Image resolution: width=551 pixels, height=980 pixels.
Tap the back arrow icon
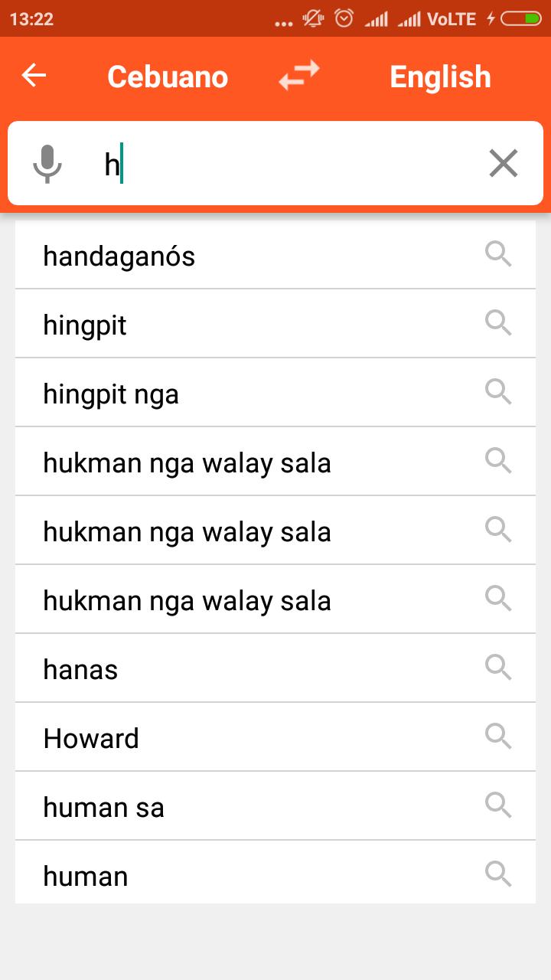pyautogui.click(x=34, y=76)
